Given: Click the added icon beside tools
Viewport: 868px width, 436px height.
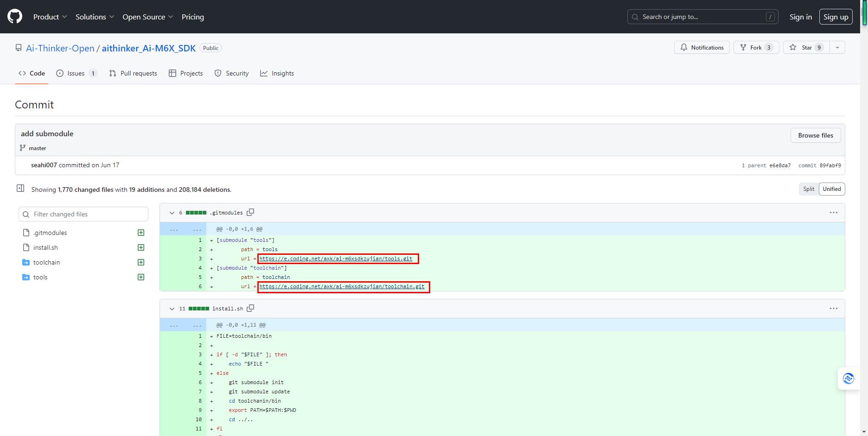Looking at the screenshot, I should pos(141,277).
